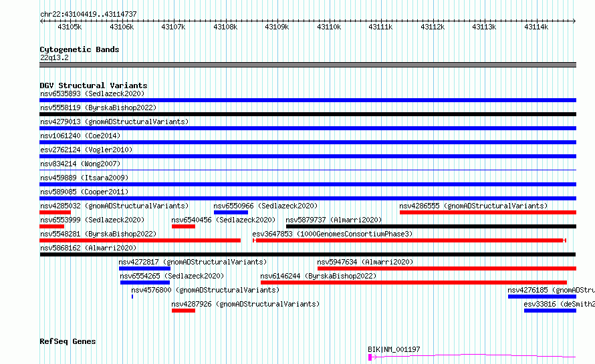Open nsv589085 (Cooper2011) label
The height and width of the screenshot is (364, 595).
click(84, 192)
